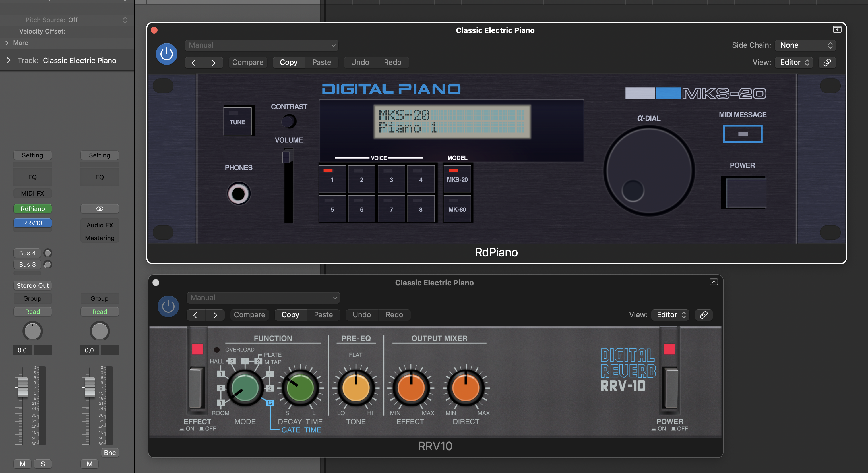This screenshot has width=868, height=473.
Task: Open Manual preset menu in RRV10 window
Action: (x=263, y=298)
